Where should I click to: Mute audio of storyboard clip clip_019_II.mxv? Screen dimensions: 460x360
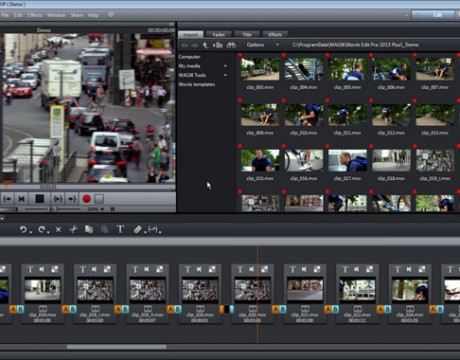(147, 269)
